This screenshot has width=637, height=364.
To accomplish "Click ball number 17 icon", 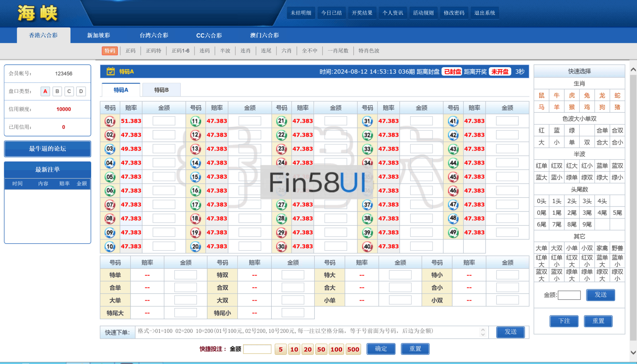I will pyautogui.click(x=196, y=205).
